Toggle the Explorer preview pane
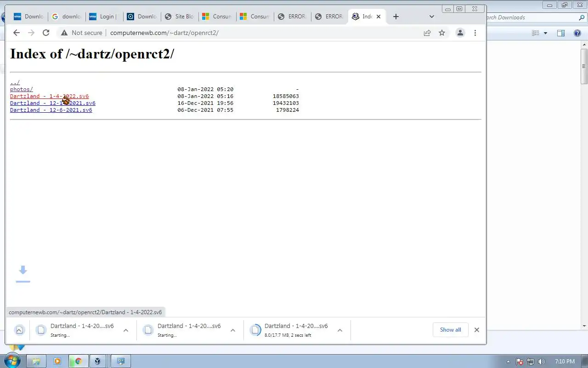 [x=561, y=33]
